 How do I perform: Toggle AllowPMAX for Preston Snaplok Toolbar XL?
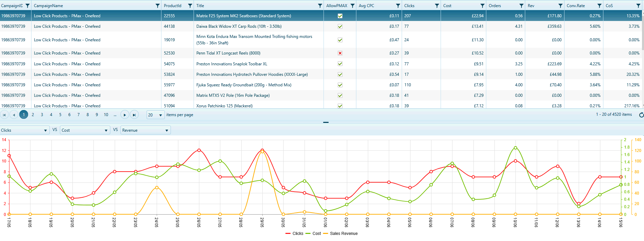point(340,64)
